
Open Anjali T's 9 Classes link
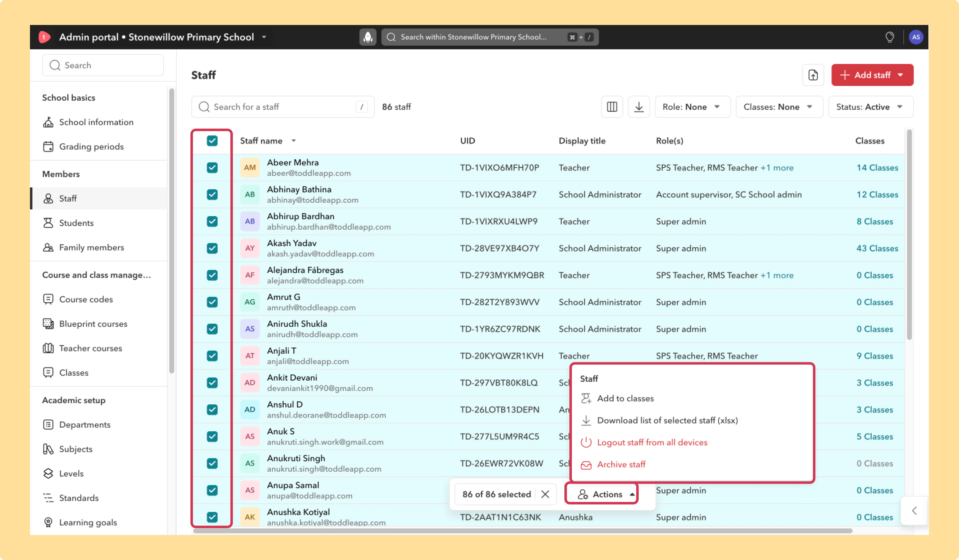pos(875,356)
